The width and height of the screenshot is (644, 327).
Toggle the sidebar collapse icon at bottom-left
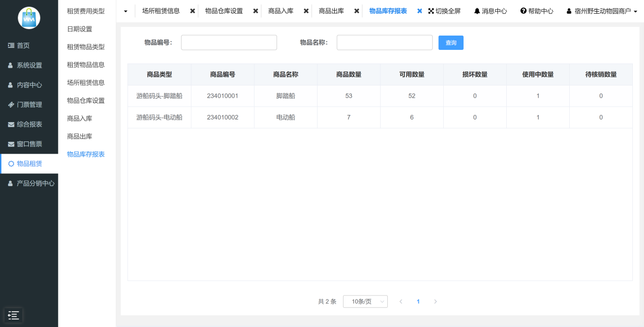(x=14, y=315)
